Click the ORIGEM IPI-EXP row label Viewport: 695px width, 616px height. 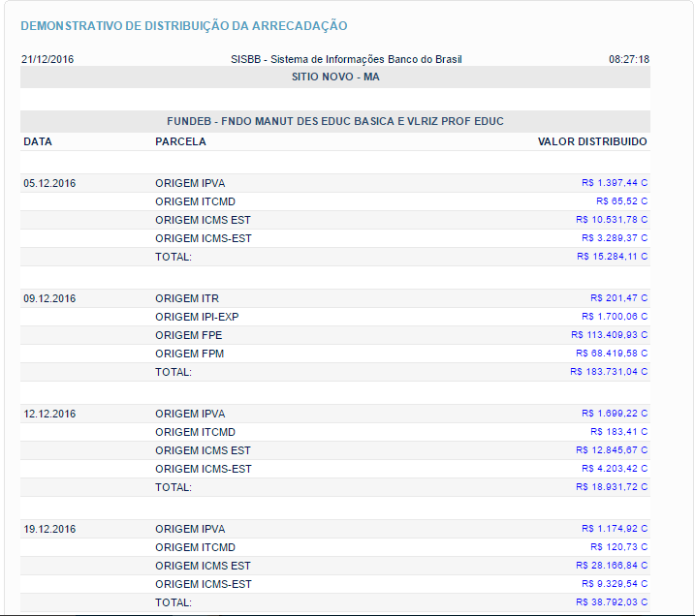[197, 317]
